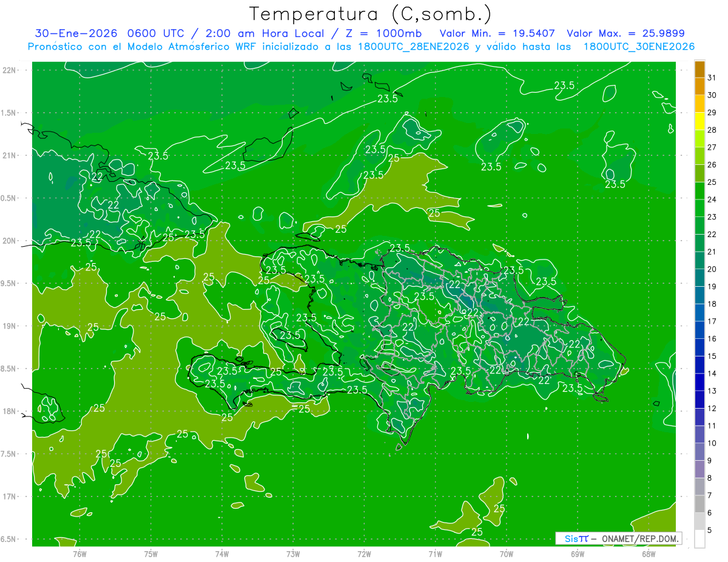Click the '75W' longitude axis label

[151, 554]
